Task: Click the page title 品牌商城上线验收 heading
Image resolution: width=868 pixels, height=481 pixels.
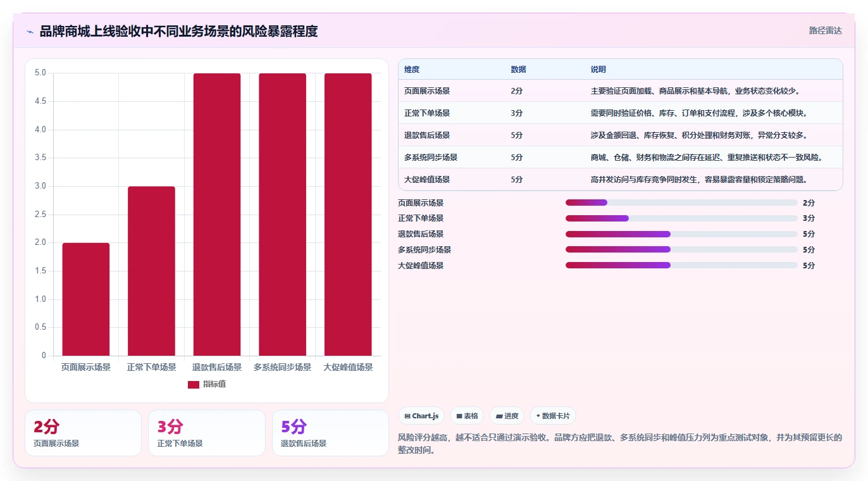Action: [178, 31]
